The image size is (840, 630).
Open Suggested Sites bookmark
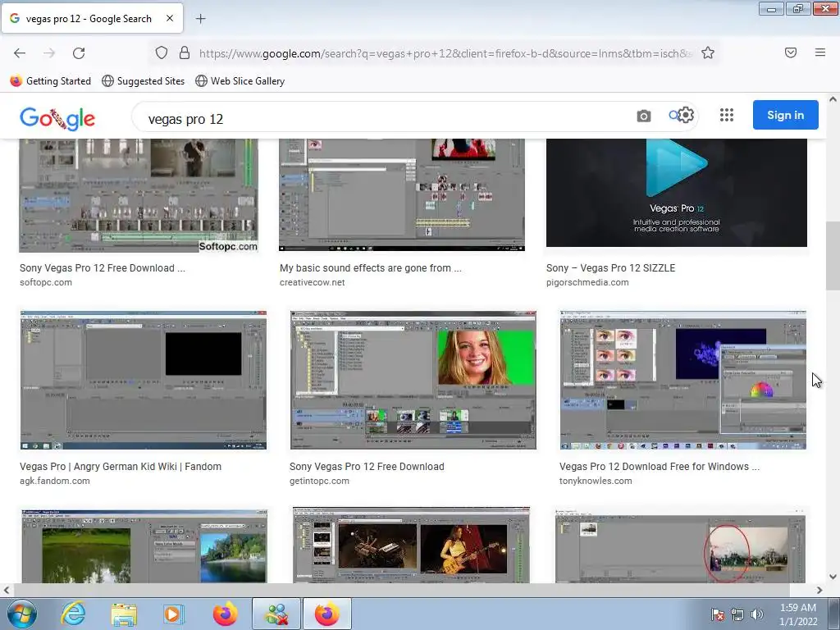[143, 81]
